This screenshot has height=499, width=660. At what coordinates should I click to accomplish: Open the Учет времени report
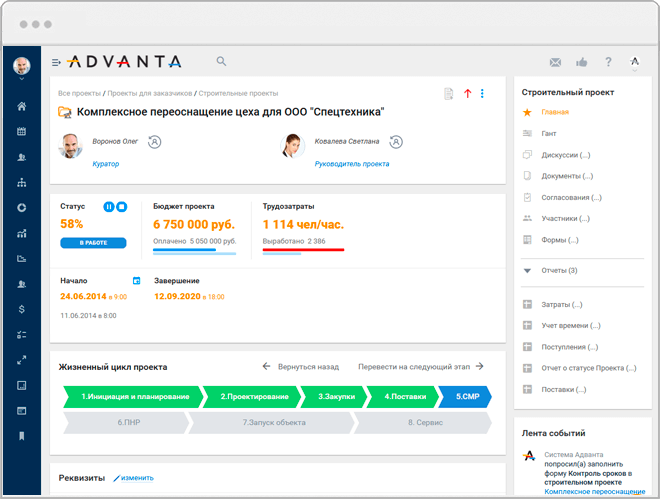tap(571, 325)
